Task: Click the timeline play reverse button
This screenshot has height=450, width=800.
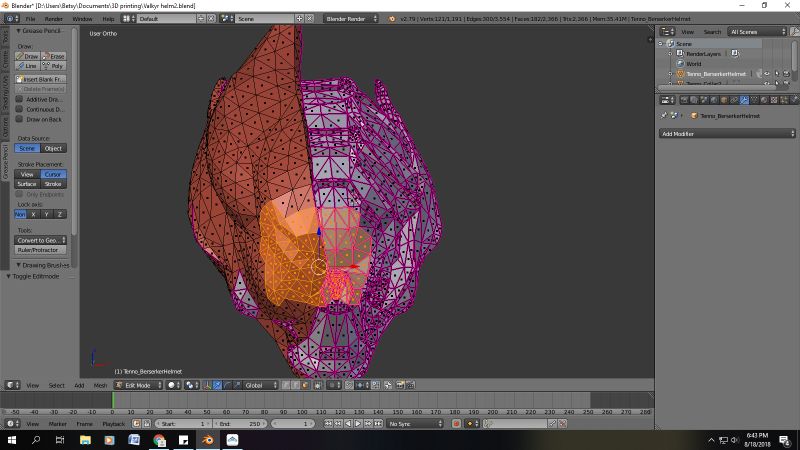Action: coord(348,423)
